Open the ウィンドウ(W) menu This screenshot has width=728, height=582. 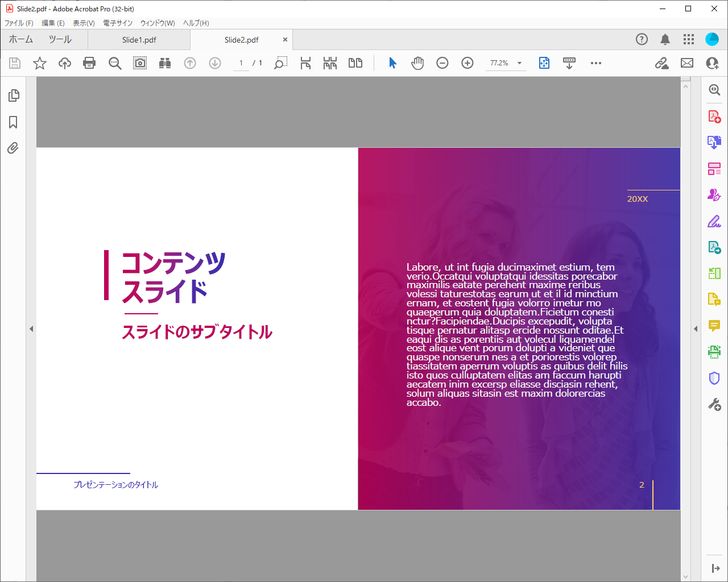coord(158,23)
